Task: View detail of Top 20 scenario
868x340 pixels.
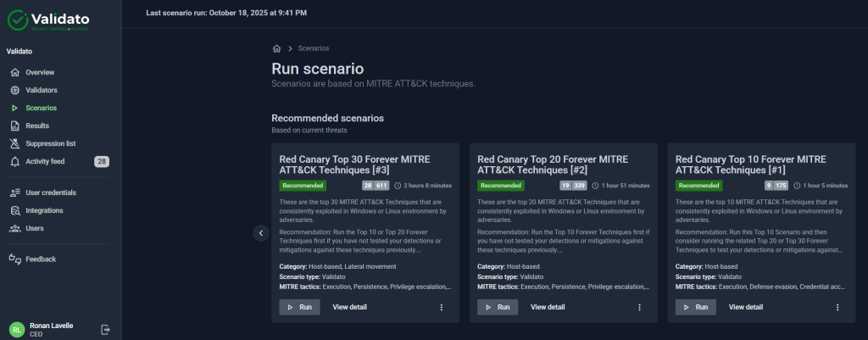Action: coord(548,307)
